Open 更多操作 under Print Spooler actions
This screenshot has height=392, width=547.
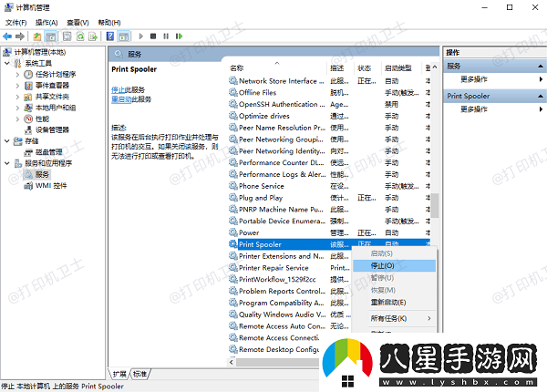pos(474,109)
